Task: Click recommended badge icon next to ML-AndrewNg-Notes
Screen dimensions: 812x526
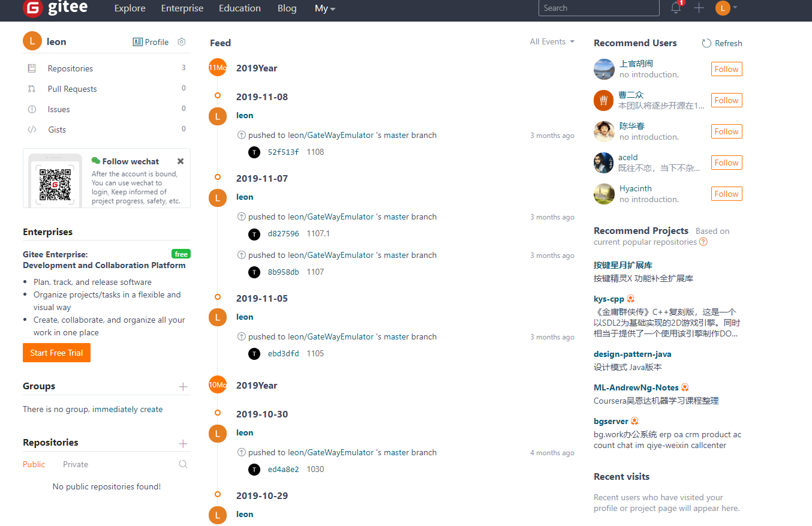Action: point(685,387)
